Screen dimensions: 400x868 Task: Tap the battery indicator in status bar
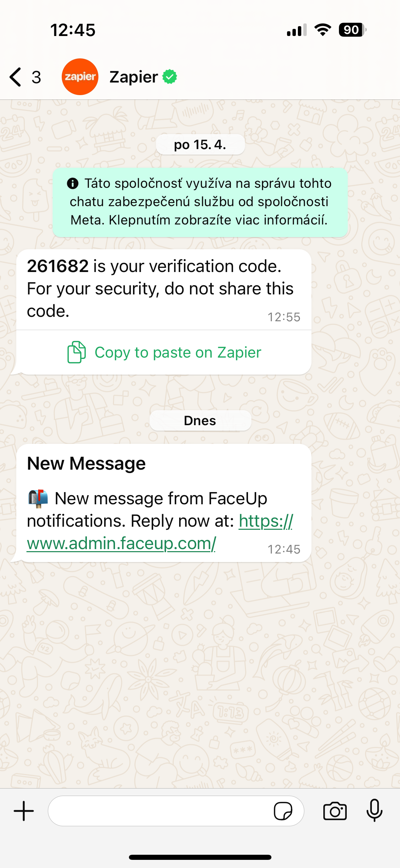[353, 30]
